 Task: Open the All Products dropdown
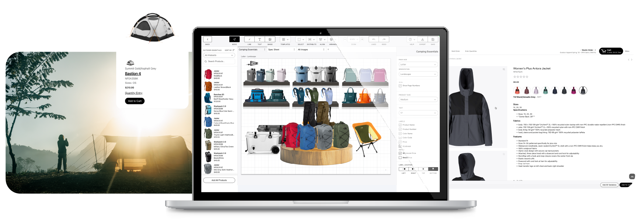[219, 55]
